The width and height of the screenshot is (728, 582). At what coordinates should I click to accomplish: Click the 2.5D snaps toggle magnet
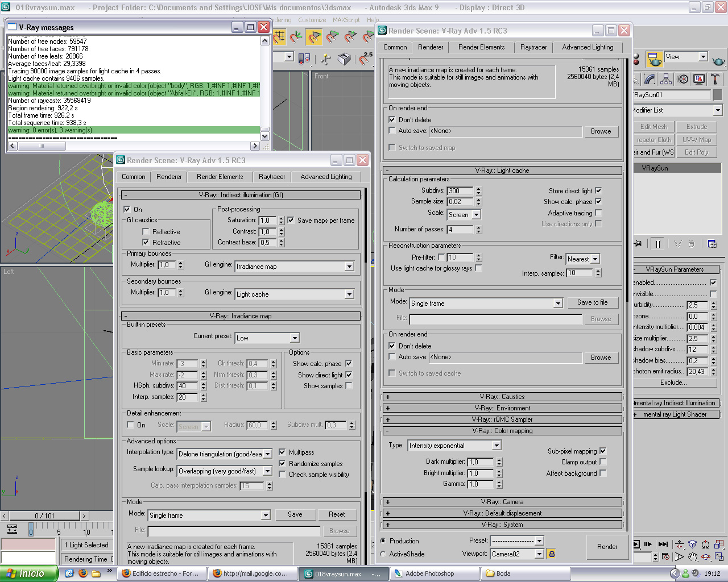366,59
